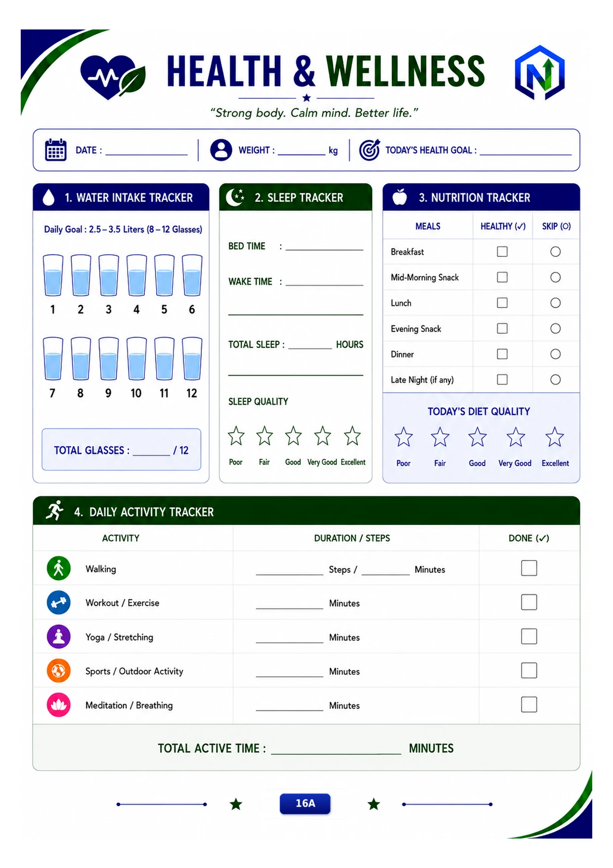Check the Done box for Walking
The height and width of the screenshot is (868, 613).
coord(529,568)
